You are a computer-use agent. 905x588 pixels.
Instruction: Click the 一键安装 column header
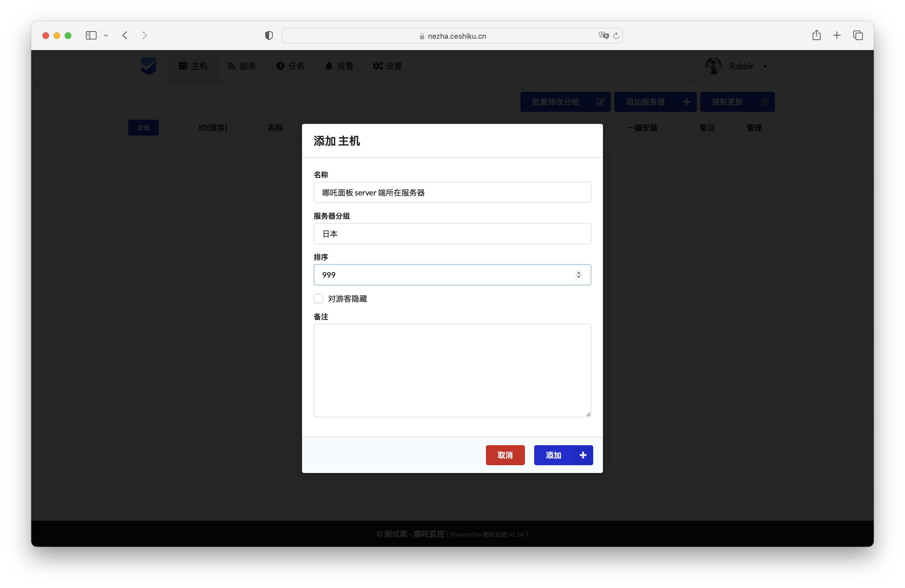tap(642, 128)
